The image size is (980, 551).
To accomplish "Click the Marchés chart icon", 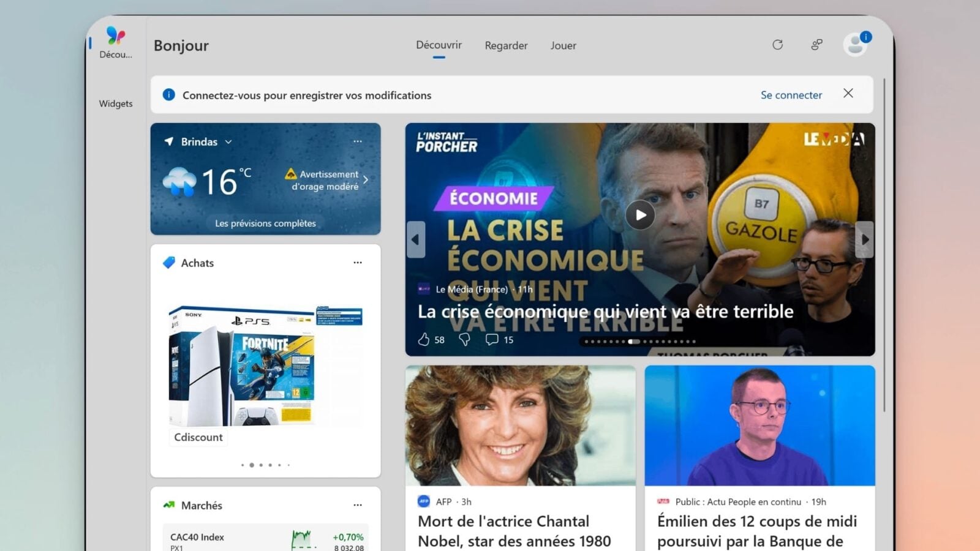I will pyautogui.click(x=169, y=505).
